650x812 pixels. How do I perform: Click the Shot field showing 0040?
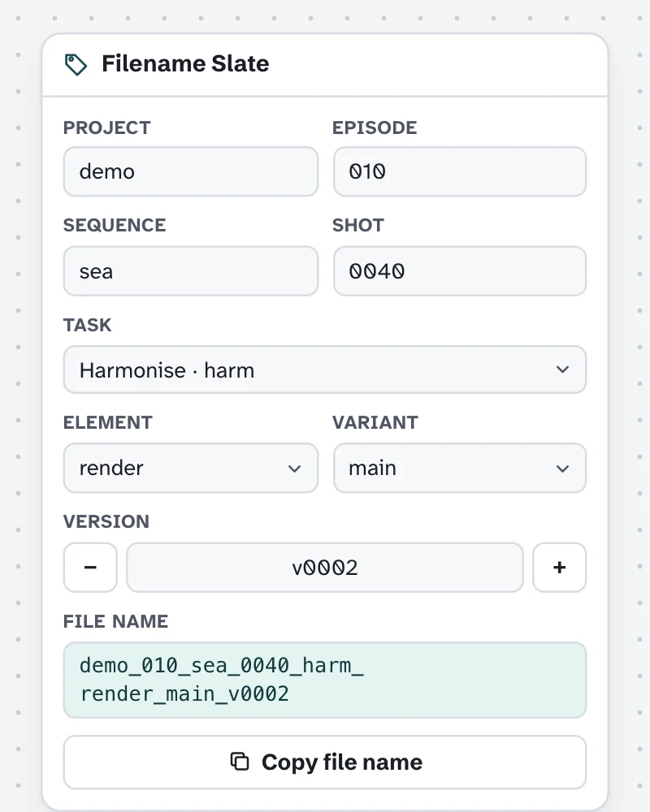[x=460, y=271]
